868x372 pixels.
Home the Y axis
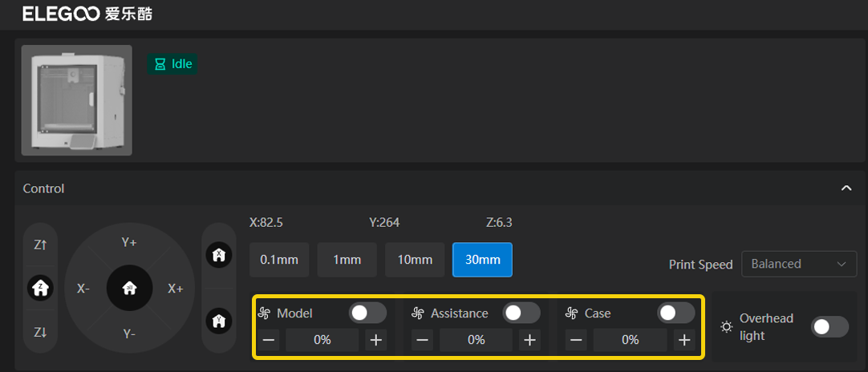219,320
